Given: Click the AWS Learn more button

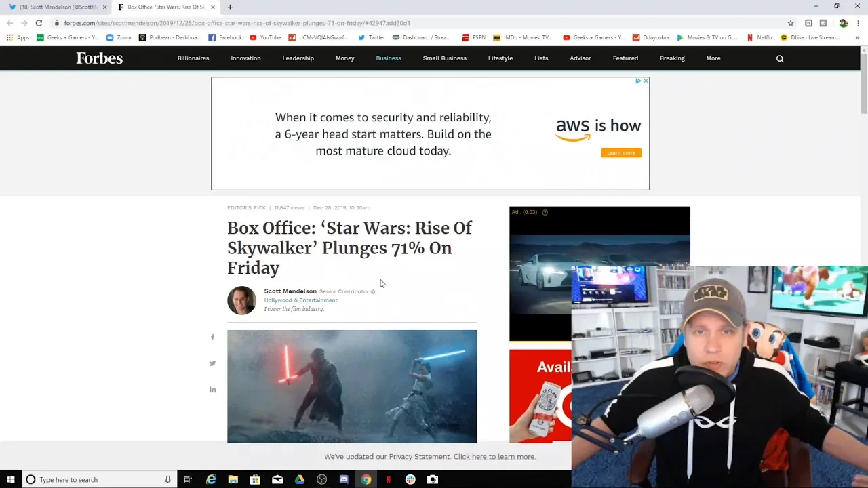Looking at the screenshot, I should (620, 153).
